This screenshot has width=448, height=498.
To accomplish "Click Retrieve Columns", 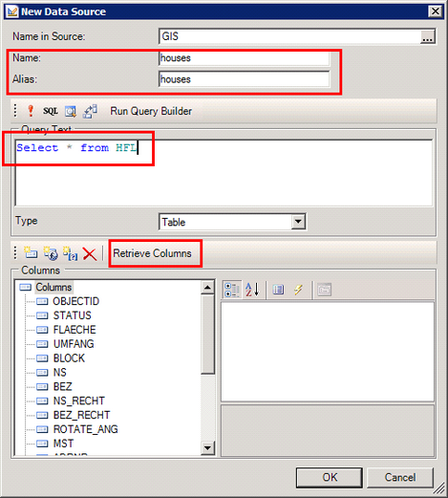I will tap(152, 253).
